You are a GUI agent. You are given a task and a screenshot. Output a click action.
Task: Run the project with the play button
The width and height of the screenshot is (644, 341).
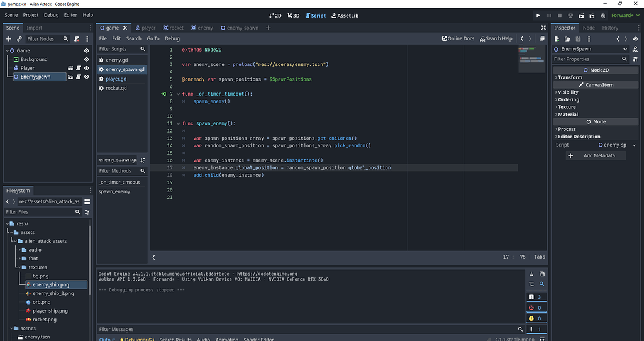coord(538,15)
